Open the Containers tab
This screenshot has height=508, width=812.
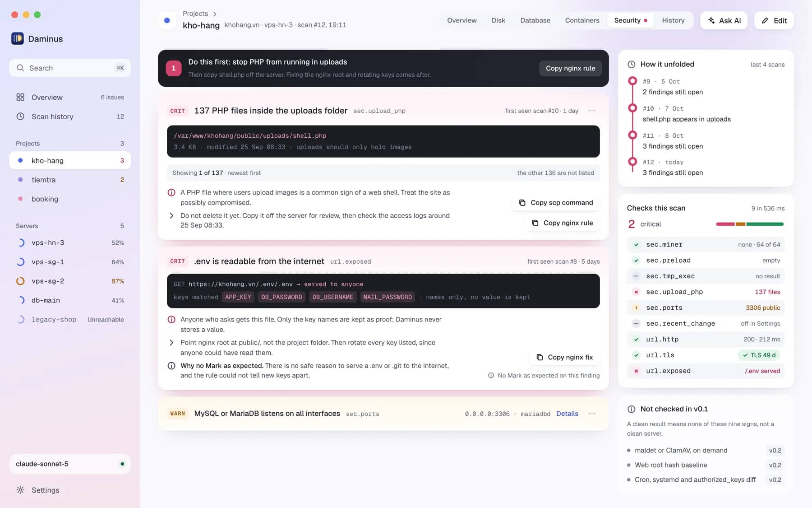point(582,20)
